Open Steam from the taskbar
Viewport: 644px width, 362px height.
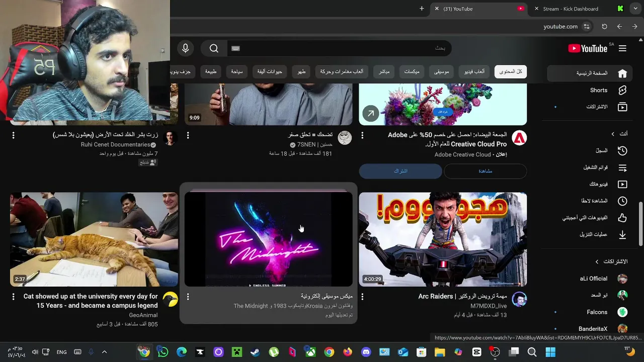coord(255,352)
